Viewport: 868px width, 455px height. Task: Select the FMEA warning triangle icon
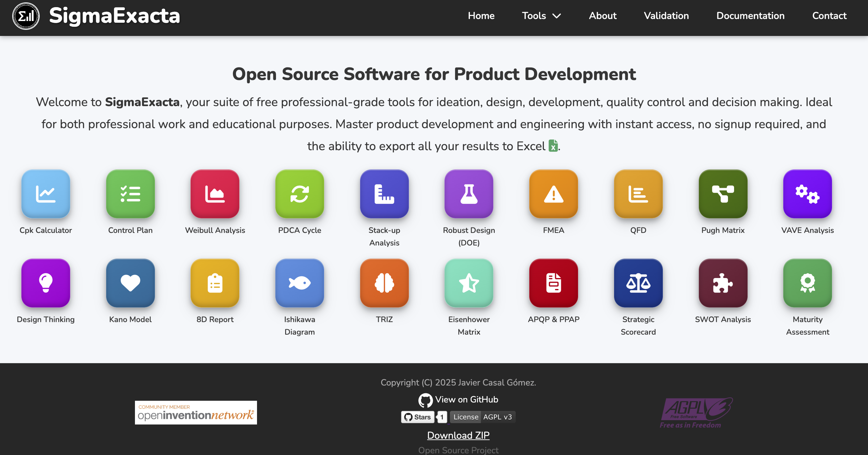pyautogui.click(x=553, y=194)
